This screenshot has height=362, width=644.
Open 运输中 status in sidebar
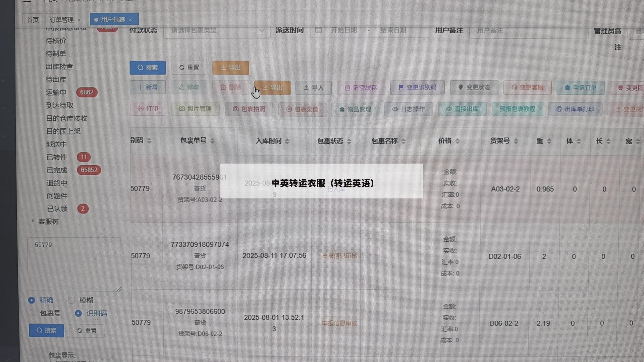coord(56,93)
